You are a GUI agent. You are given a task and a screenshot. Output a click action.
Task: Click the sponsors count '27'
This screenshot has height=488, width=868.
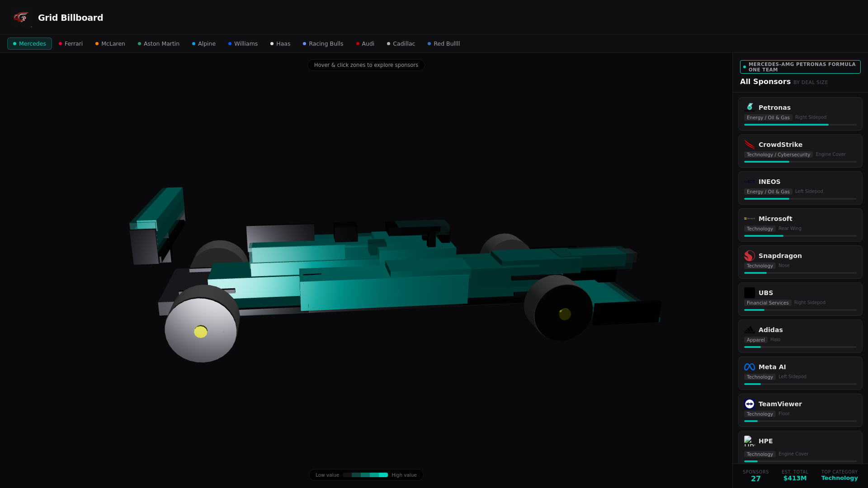pos(756,479)
